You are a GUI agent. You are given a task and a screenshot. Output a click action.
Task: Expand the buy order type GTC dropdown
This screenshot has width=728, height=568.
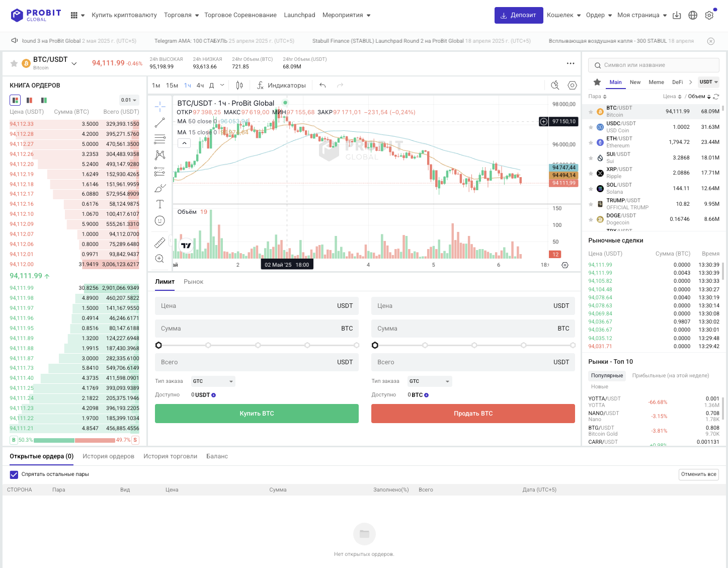pyautogui.click(x=213, y=381)
